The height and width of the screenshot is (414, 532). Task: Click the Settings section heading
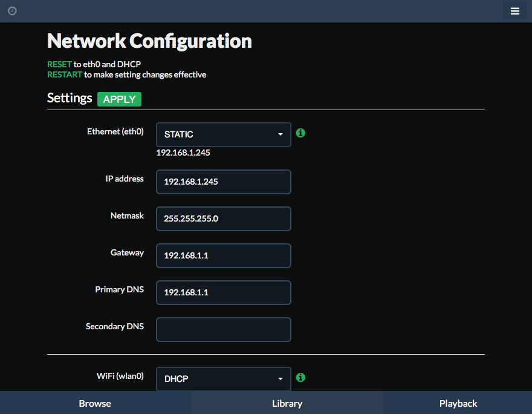tap(70, 98)
